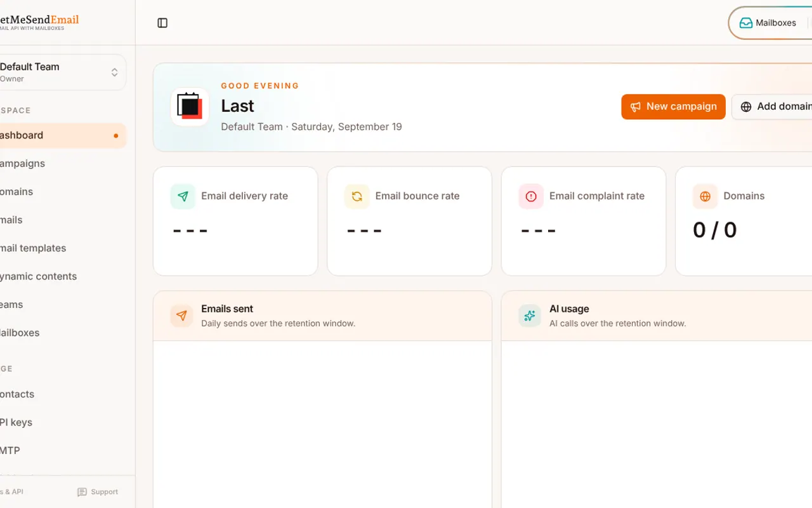Click the "Emails sent" panel title
The width and height of the screenshot is (812, 508).
click(227, 309)
